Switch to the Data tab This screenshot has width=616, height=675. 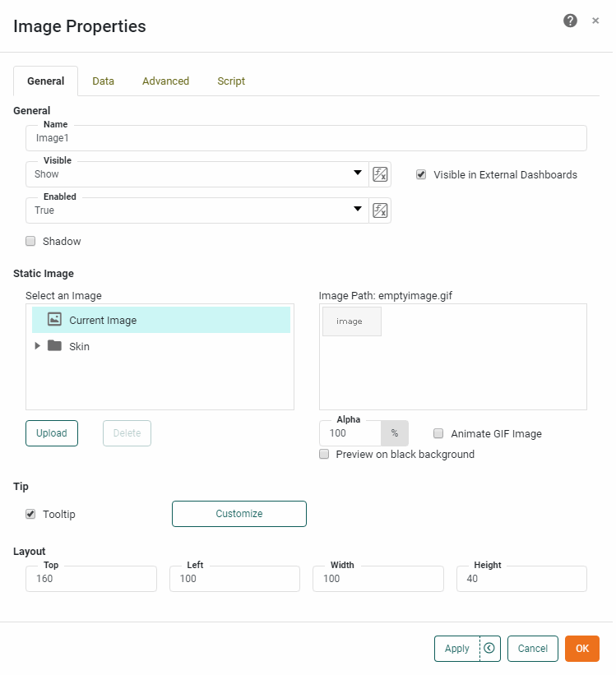point(103,81)
